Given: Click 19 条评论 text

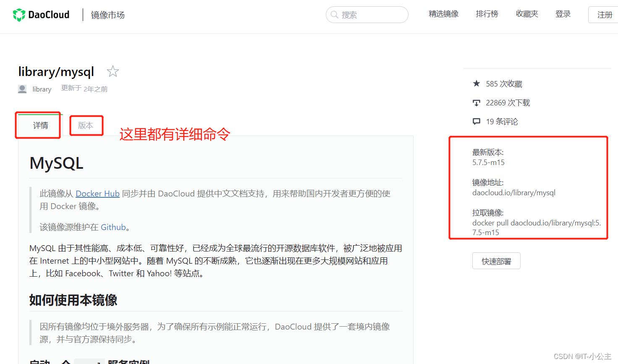Looking at the screenshot, I should pos(502,122).
